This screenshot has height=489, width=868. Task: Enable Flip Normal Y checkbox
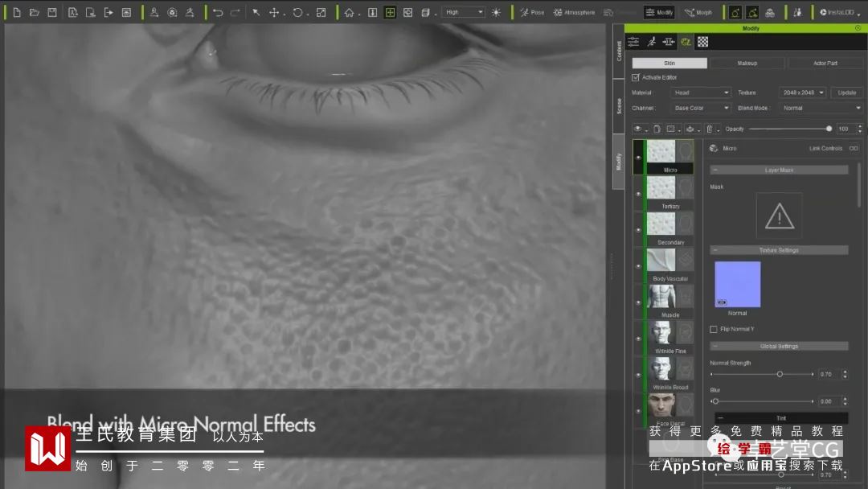click(714, 330)
